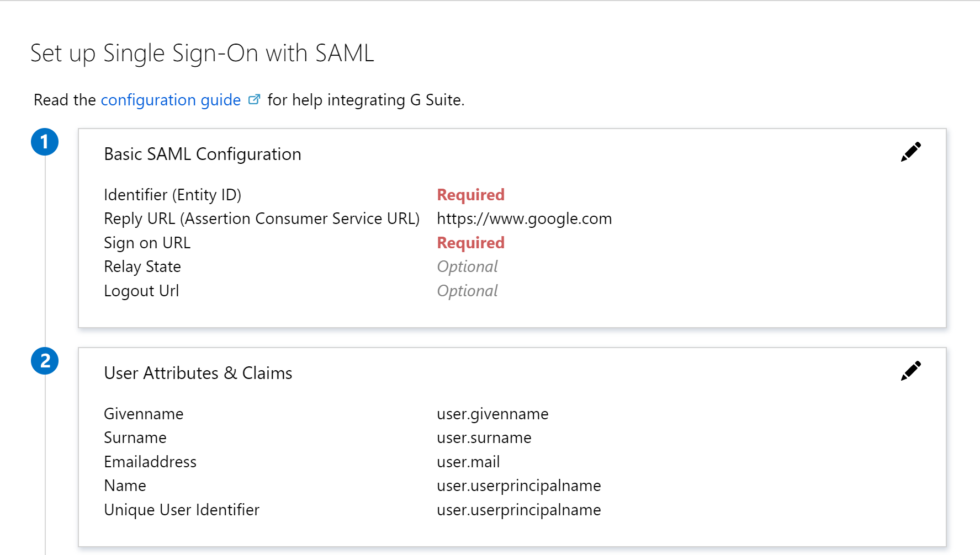Select the Required label for Identifier Entity ID
Viewport: 980px width, 555px height.
(470, 195)
